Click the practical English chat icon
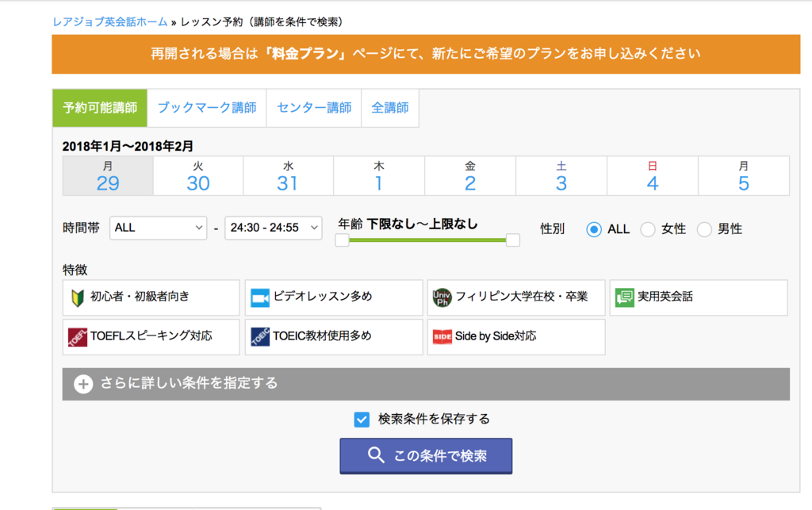The image size is (812, 510). [x=625, y=297]
